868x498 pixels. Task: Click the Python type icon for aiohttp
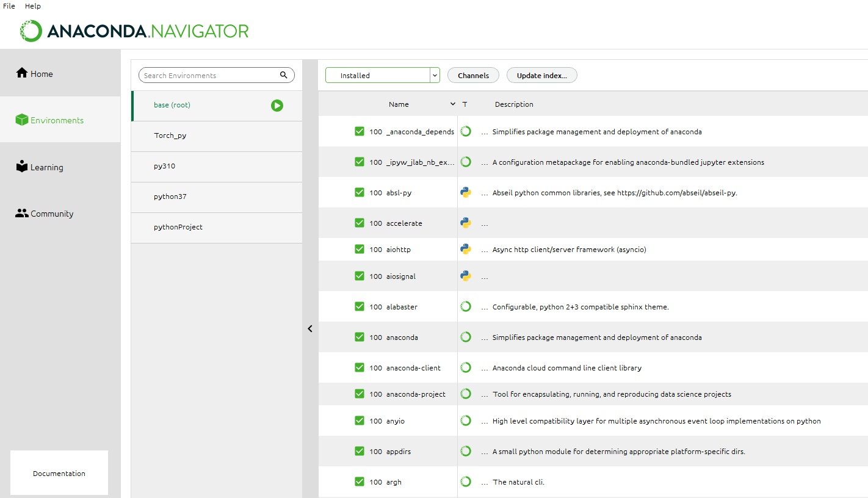coord(466,249)
